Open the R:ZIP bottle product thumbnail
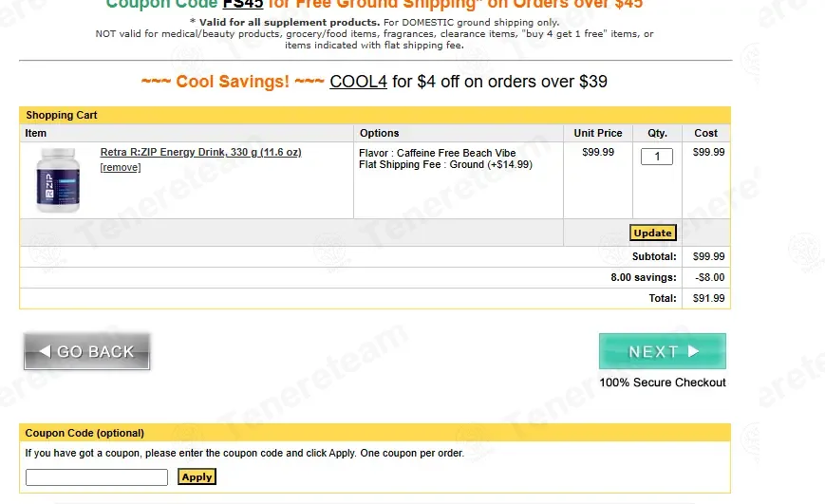Image resolution: width=825 pixels, height=504 pixels. 58,180
